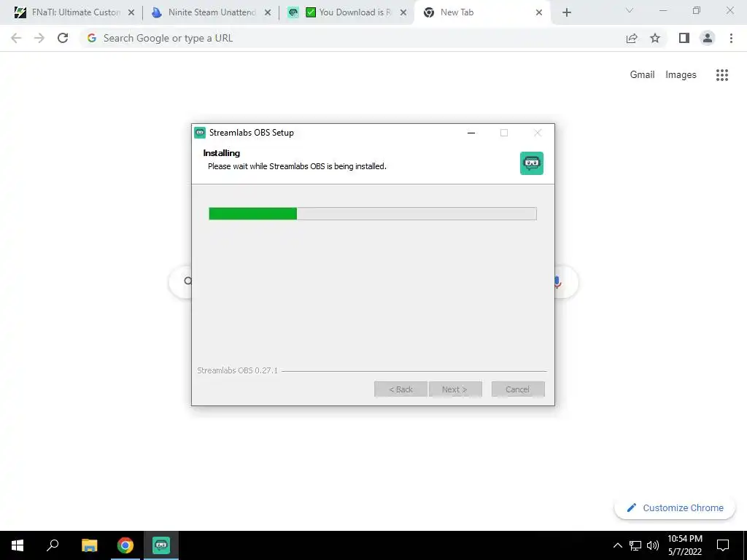The width and height of the screenshot is (747, 560).
Task: Open the Windows notification center
Action: pyautogui.click(x=723, y=545)
